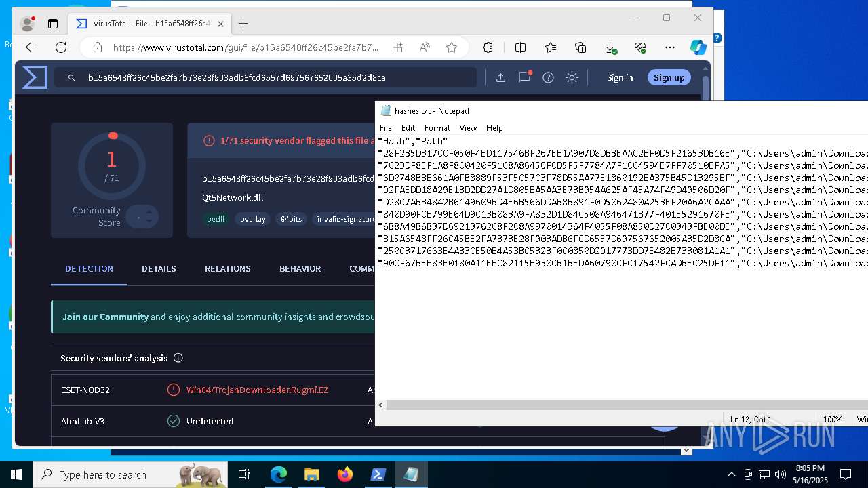Viewport: 868px width, 488px height.
Task: Open the Join our Community link
Action: (105, 317)
